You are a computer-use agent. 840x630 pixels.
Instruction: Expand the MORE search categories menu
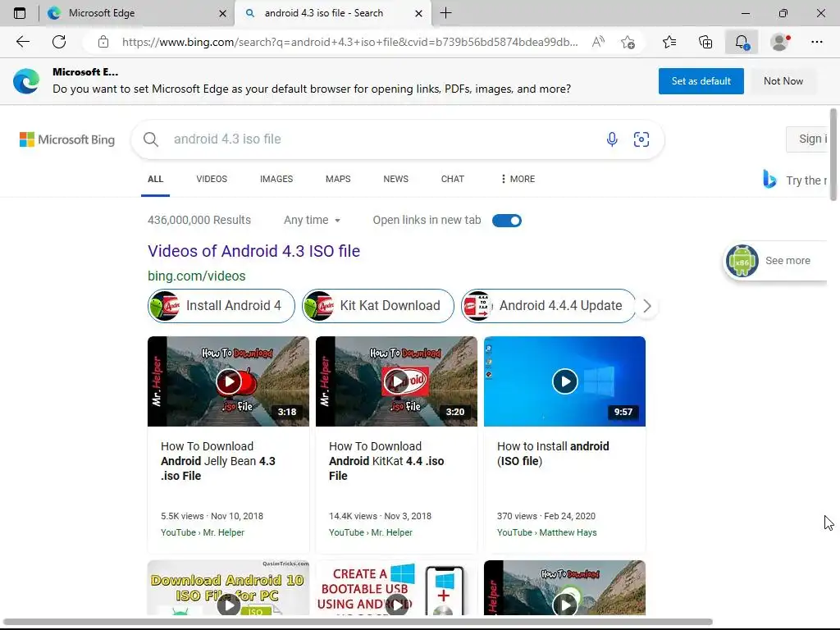click(518, 179)
